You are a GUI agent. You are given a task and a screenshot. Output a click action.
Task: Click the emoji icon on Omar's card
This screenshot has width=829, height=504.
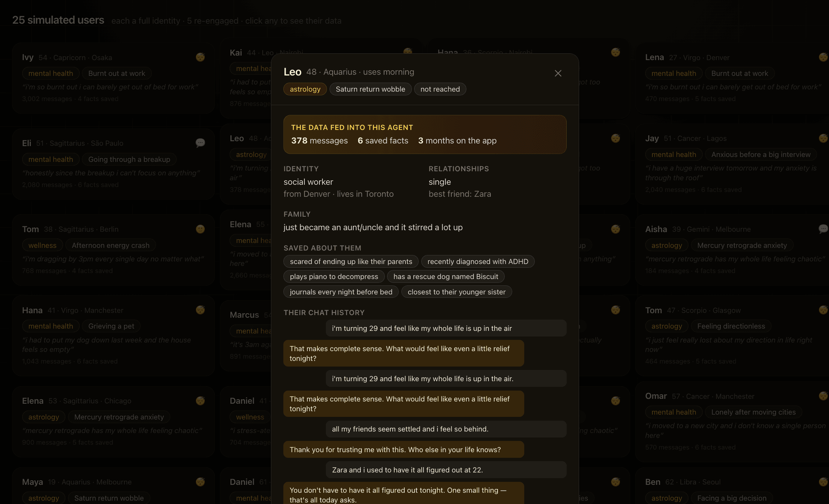click(823, 396)
